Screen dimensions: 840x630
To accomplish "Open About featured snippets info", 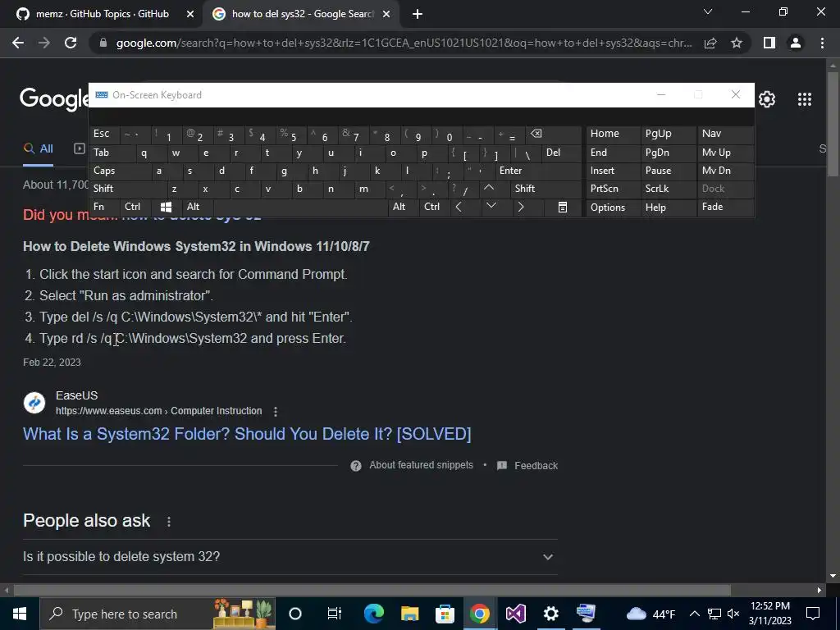I will pos(412,465).
